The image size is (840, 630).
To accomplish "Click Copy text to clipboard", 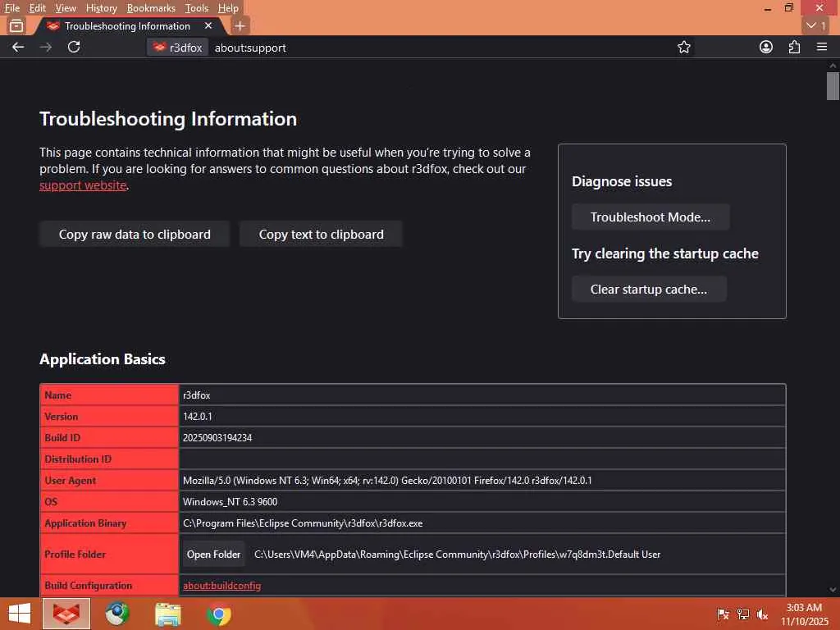I will [321, 234].
